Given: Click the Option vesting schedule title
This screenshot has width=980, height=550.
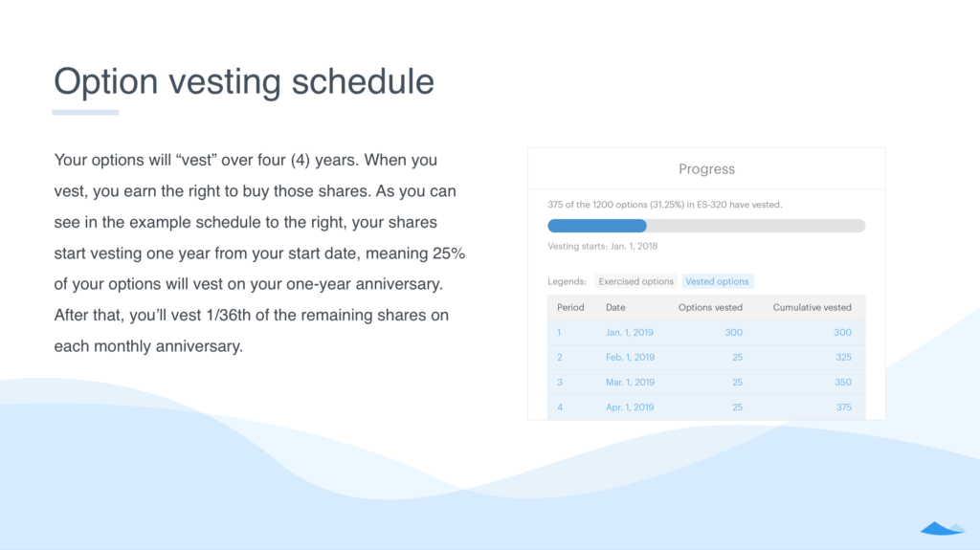Looking at the screenshot, I should click(244, 82).
